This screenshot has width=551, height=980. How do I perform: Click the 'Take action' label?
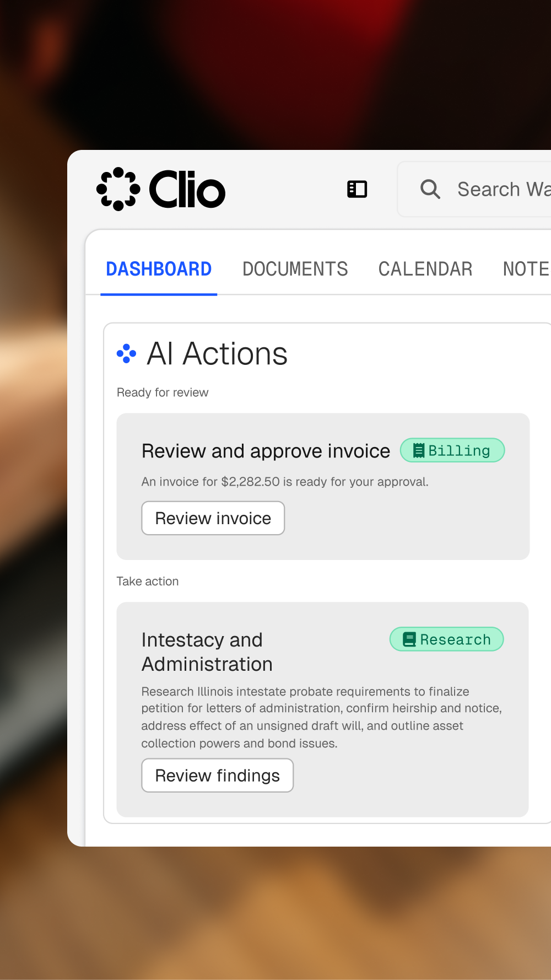pyautogui.click(x=148, y=581)
